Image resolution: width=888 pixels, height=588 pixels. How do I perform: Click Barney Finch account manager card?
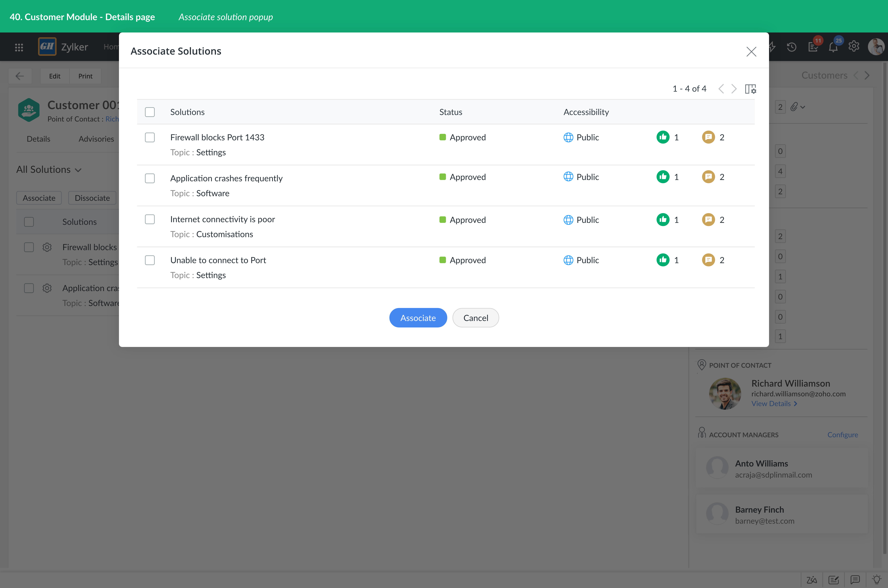pyautogui.click(x=782, y=514)
